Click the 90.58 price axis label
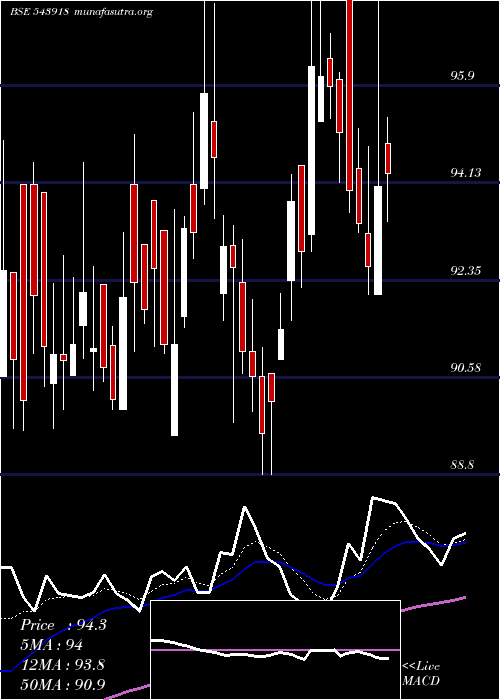 [x=466, y=368]
